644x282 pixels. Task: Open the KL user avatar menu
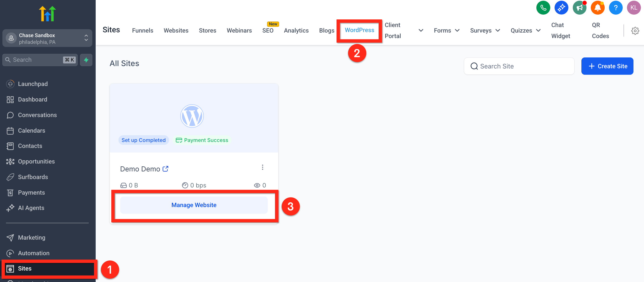point(633,8)
